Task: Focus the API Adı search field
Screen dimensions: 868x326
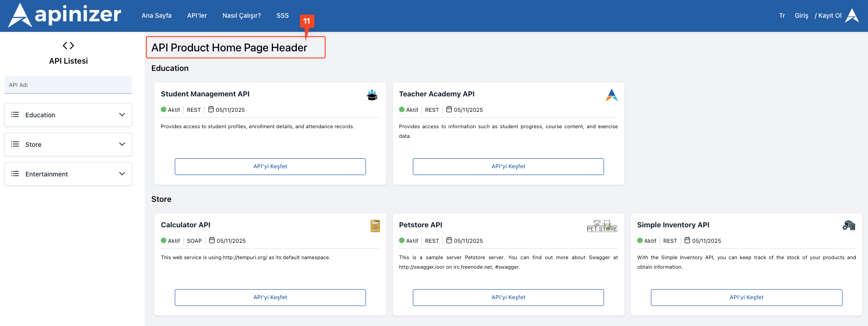Action: [x=68, y=85]
